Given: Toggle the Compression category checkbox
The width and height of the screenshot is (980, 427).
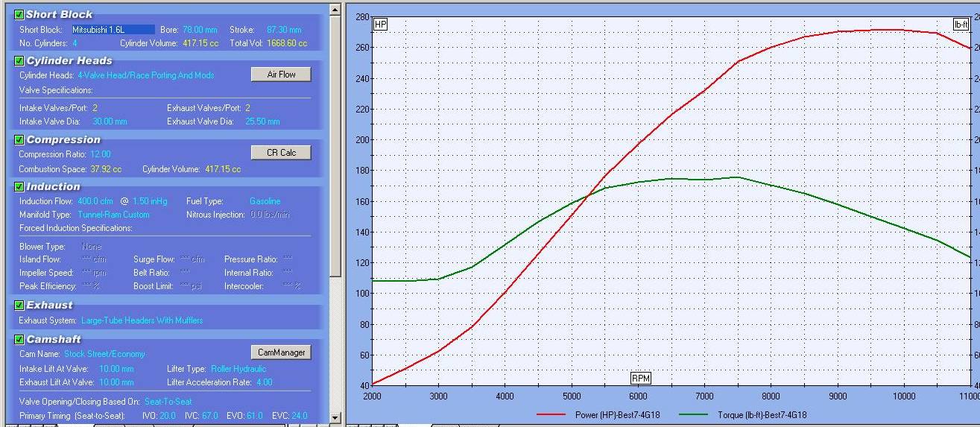Looking at the screenshot, I should [19, 139].
